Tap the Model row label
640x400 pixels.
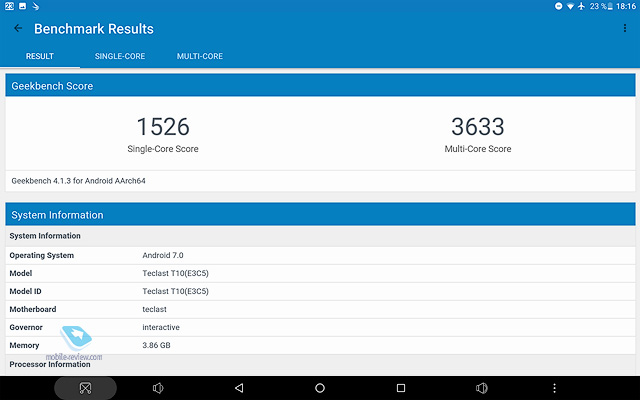point(21,273)
